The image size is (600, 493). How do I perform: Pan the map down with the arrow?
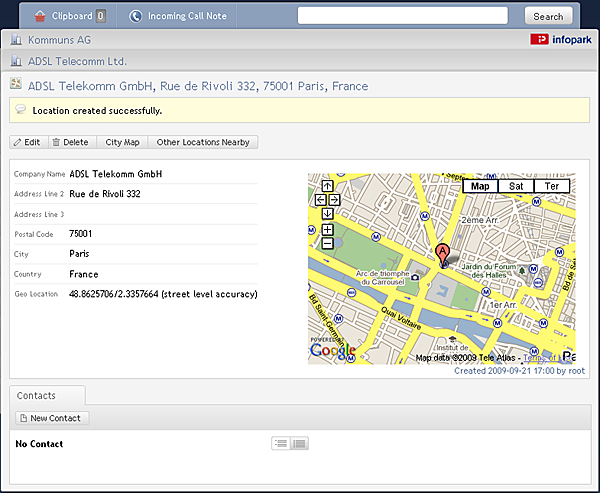327,214
